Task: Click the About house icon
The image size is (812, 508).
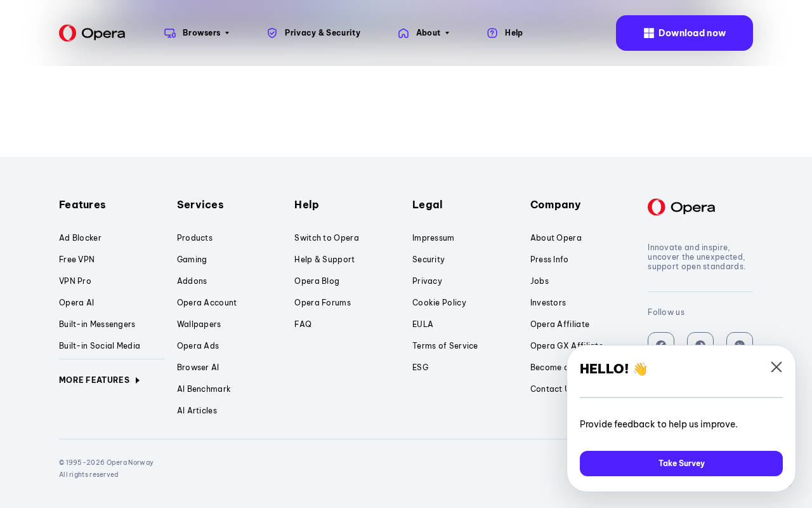Action: (403, 33)
